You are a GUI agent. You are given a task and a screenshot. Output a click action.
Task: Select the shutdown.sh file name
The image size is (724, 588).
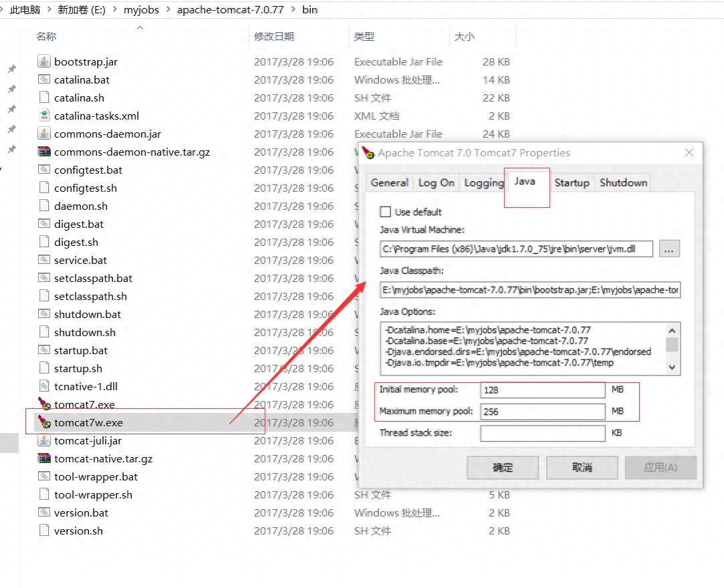[84, 332]
